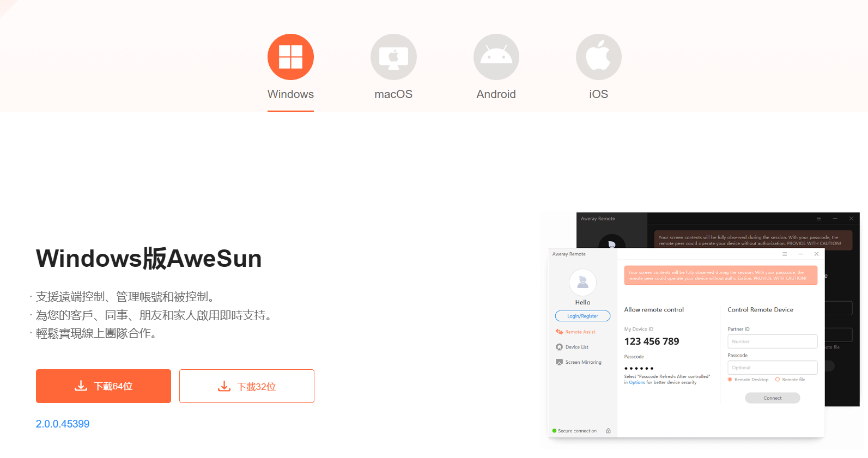Click the user avatar above Hello

[582, 282]
